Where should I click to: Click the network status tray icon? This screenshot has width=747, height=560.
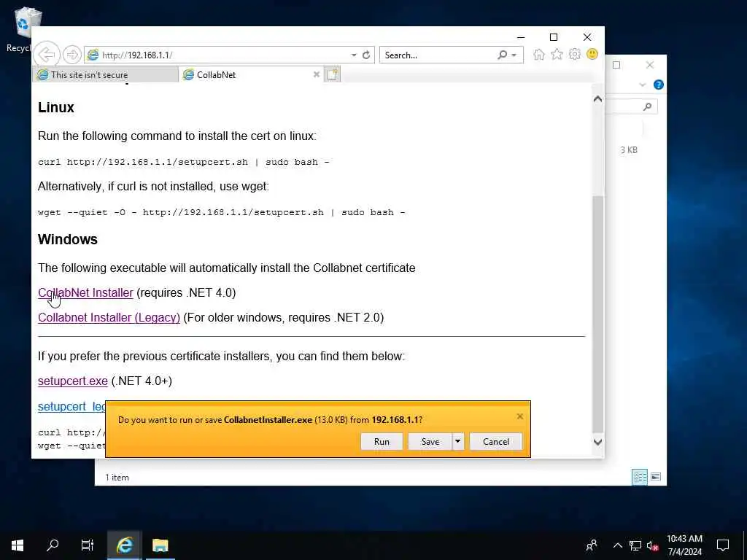(635, 545)
